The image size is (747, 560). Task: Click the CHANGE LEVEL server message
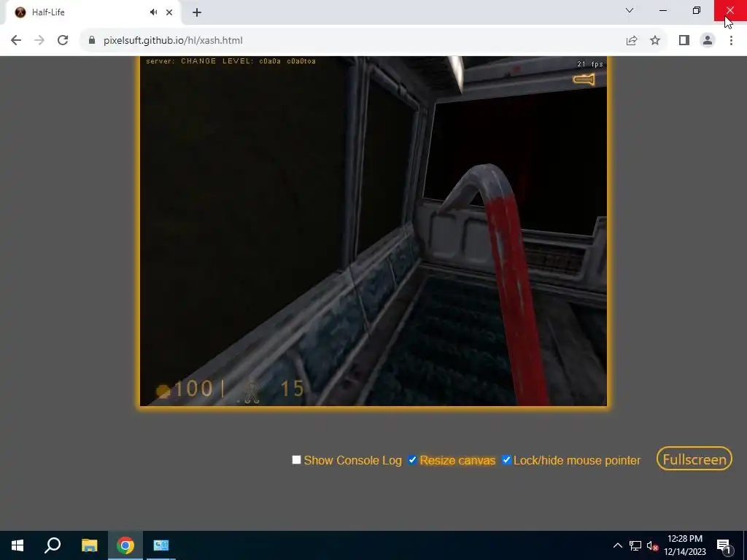click(231, 61)
